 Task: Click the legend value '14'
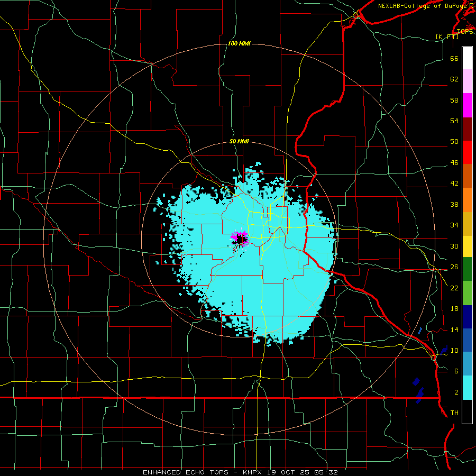pyautogui.click(x=454, y=329)
